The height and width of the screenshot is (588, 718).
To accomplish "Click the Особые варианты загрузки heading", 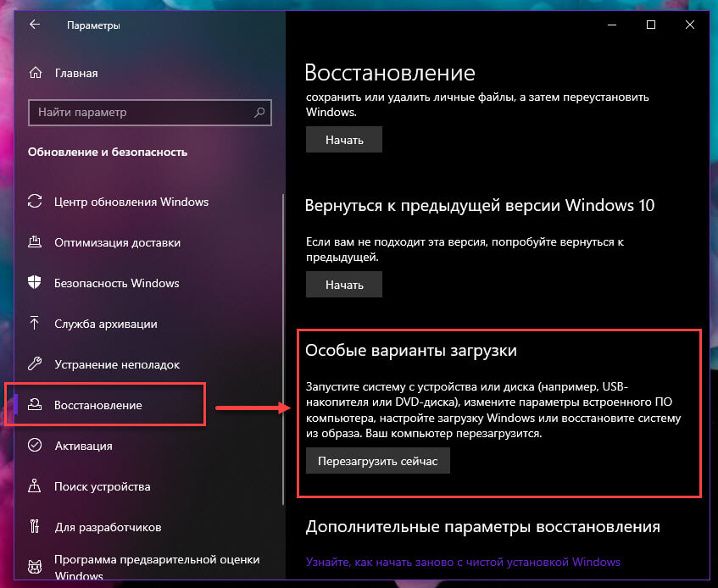I will (x=411, y=351).
